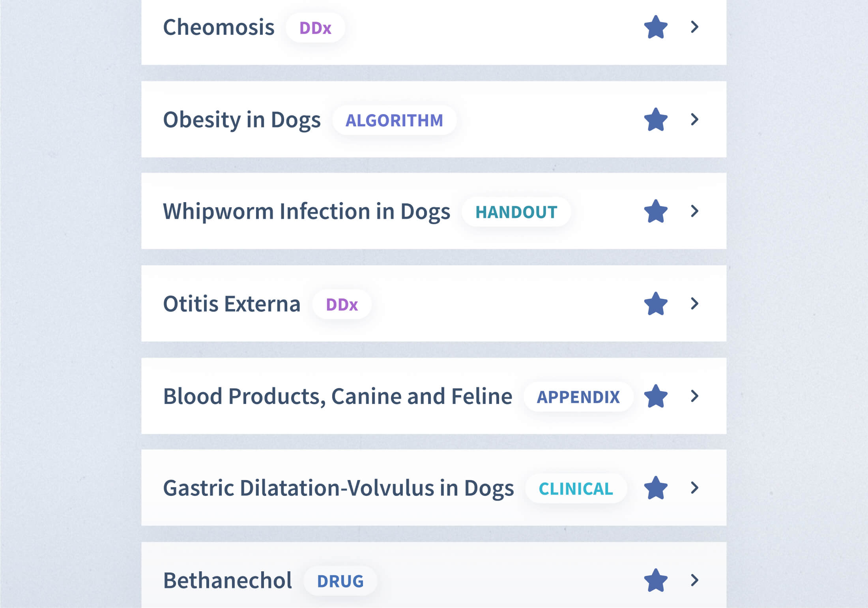Toggle the star for Obesity in Dogs
This screenshot has width=868, height=608.
click(x=656, y=120)
